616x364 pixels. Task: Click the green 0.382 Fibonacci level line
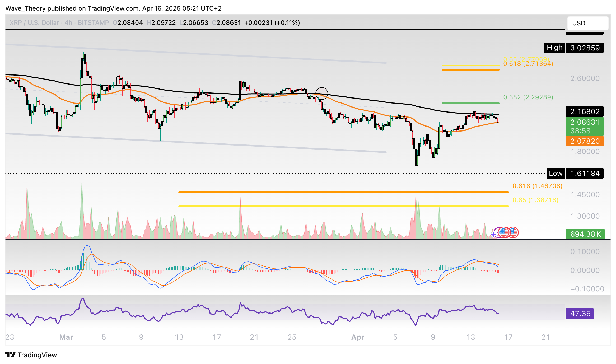point(470,103)
